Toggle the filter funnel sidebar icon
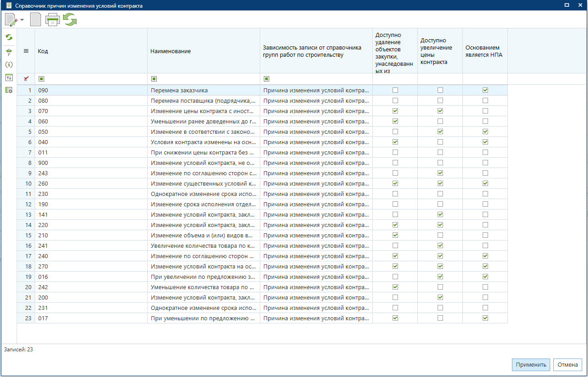The width and height of the screenshot is (588, 377). click(x=9, y=53)
